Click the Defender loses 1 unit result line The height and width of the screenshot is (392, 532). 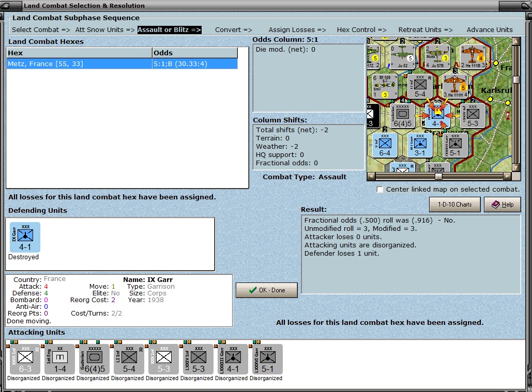point(342,254)
